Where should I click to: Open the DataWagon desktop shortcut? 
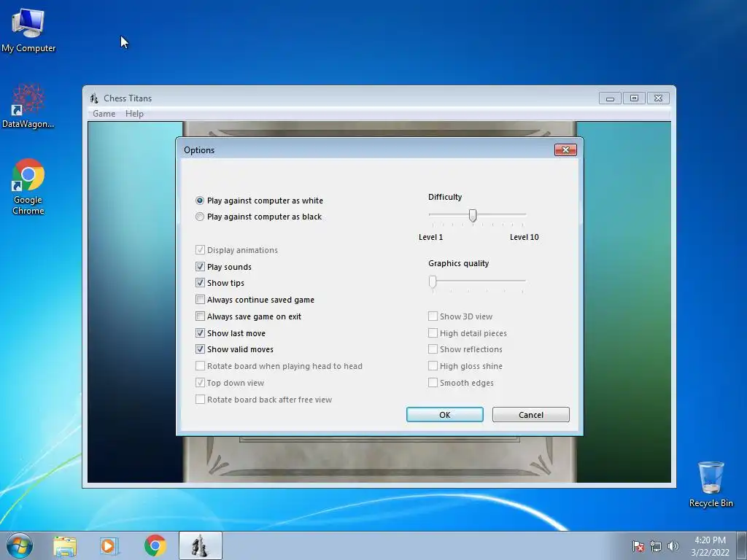pyautogui.click(x=28, y=106)
